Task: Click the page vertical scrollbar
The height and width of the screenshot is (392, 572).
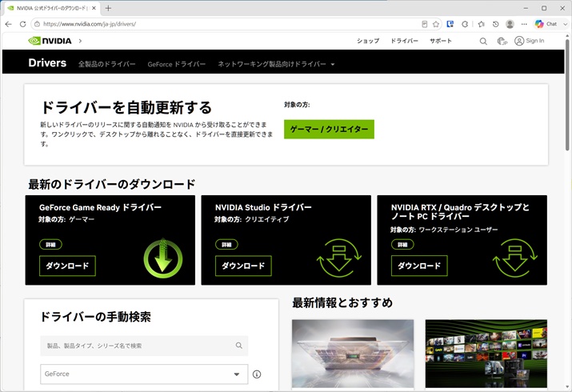Action: coord(567,95)
